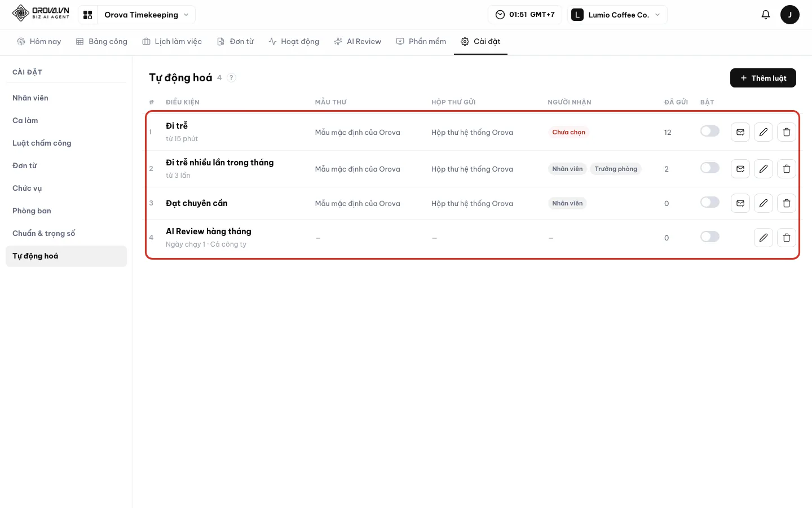Click the Orova.vn logo
Screen dimensions: 812x508
[x=41, y=13]
